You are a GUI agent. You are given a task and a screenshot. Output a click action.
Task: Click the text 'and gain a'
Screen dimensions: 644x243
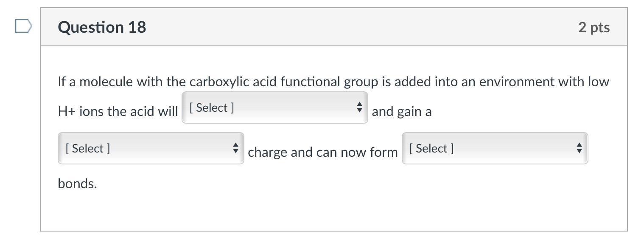pos(401,111)
